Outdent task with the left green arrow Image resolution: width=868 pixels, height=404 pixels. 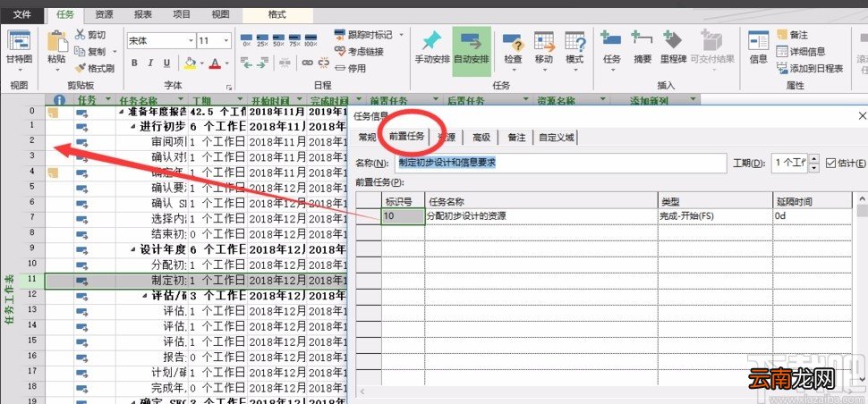(x=246, y=63)
